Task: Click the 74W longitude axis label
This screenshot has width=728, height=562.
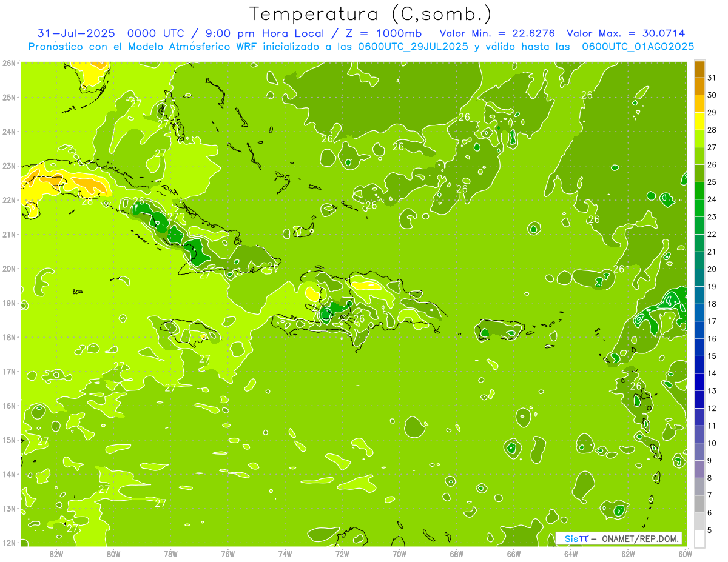Action: (285, 554)
